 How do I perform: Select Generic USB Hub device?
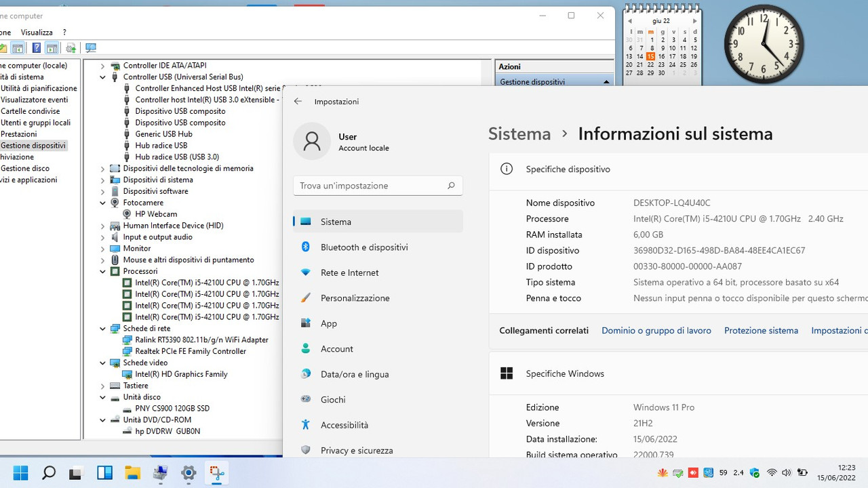(163, 134)
